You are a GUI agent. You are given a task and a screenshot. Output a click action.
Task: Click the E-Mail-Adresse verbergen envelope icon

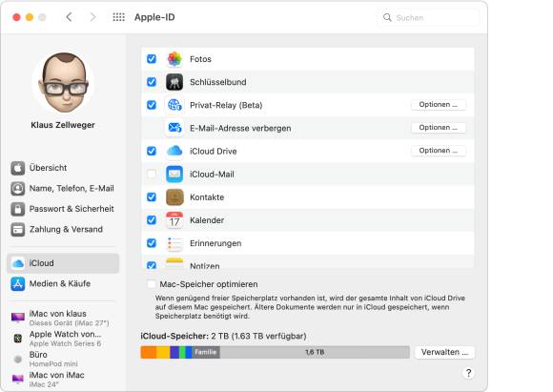click(174, 128)
